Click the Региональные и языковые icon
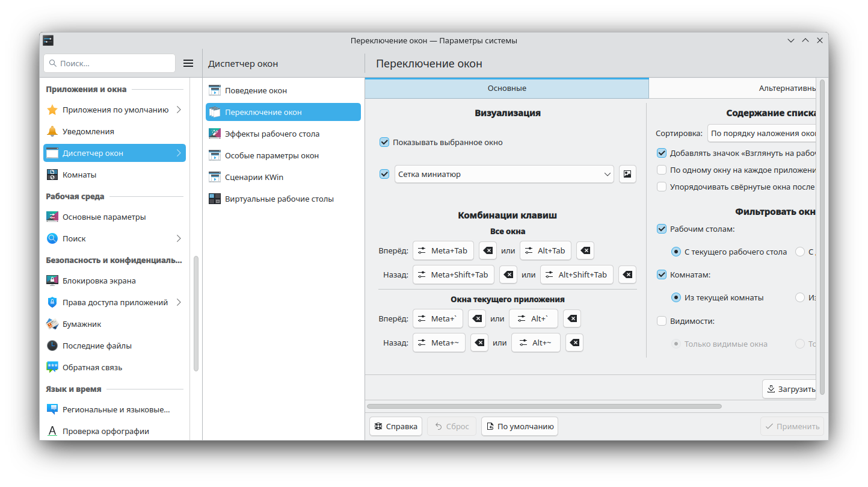The image size is (868, 487). (x=52, y=409)
